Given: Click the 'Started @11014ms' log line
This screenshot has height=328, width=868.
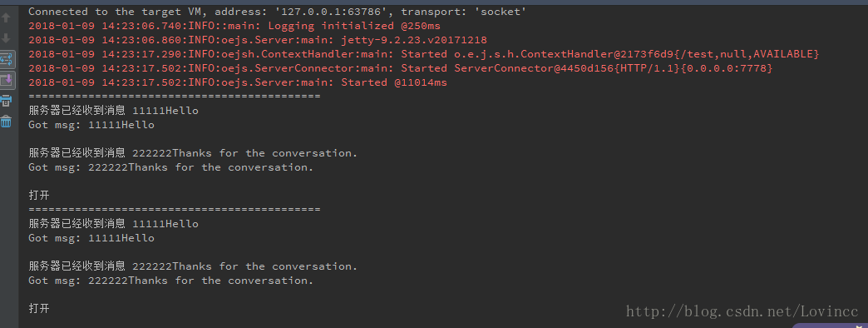Looking at the screenshot, I should [238, 82].
